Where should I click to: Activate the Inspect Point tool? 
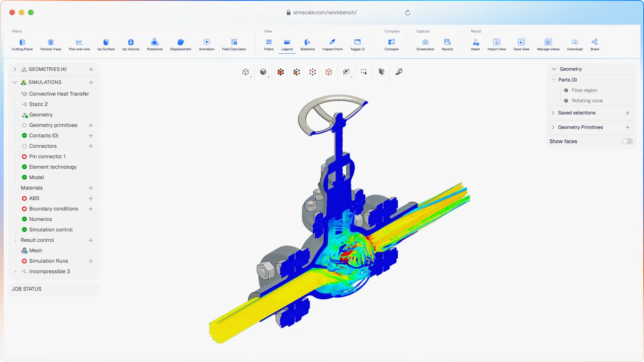coord(332,45)
